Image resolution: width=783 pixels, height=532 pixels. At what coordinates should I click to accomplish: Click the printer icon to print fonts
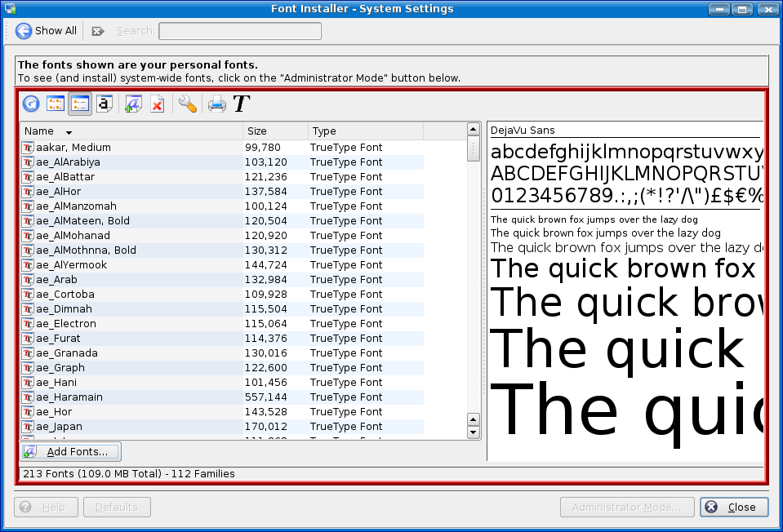tap(216, 104)
